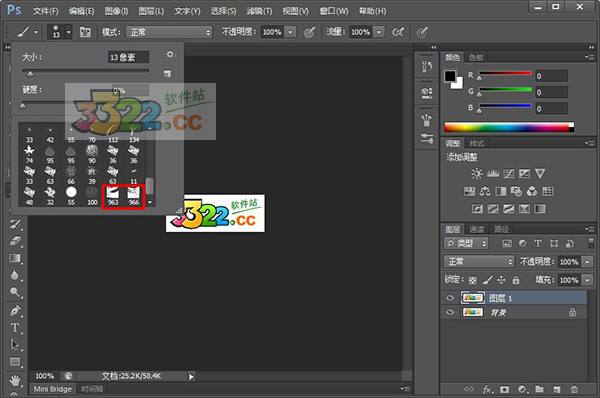This screenshot has width=600, height=398.
Task: Open the 模式 blend mode dropdown
Action: click(x=169, y=32)
